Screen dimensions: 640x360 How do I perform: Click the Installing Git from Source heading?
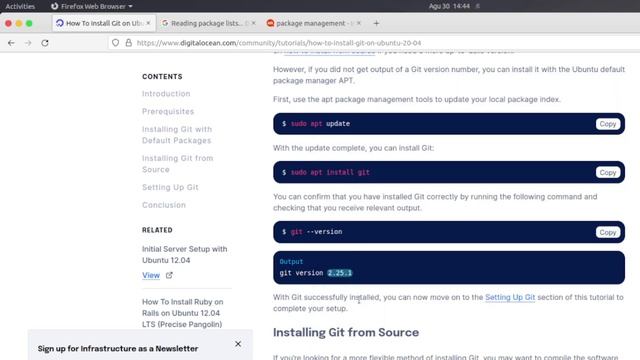click(346, 332)
